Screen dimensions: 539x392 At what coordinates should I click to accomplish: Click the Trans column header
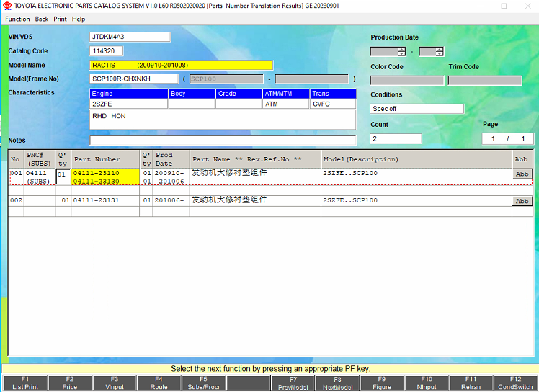point(333,94)
